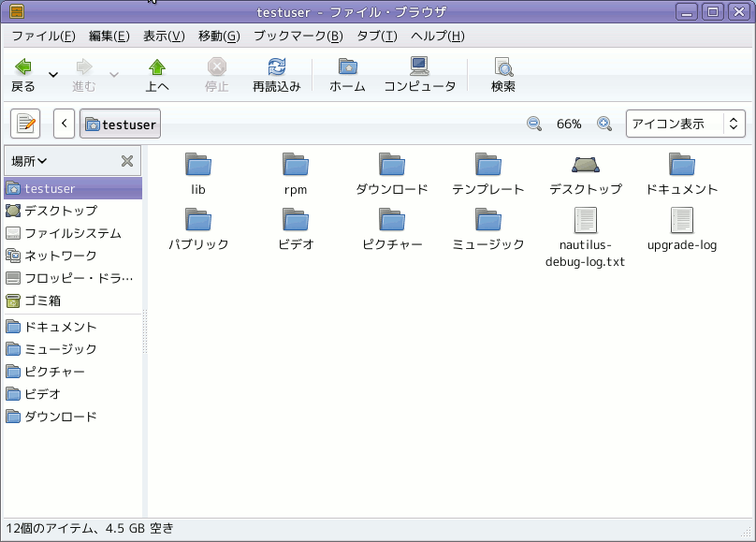Start a search with the 検索 icon
This screenshot has height=542, width=756.
(x=503, y=67)
